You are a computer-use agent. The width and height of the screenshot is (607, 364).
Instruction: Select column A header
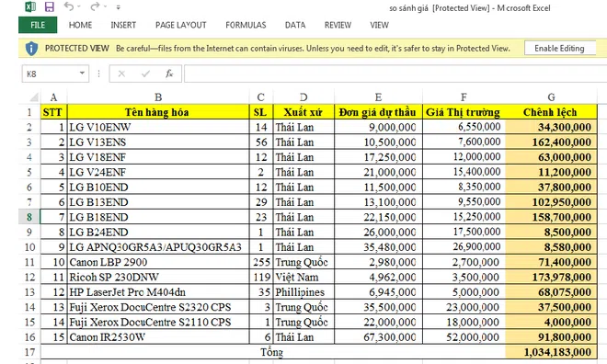point(54,97)
